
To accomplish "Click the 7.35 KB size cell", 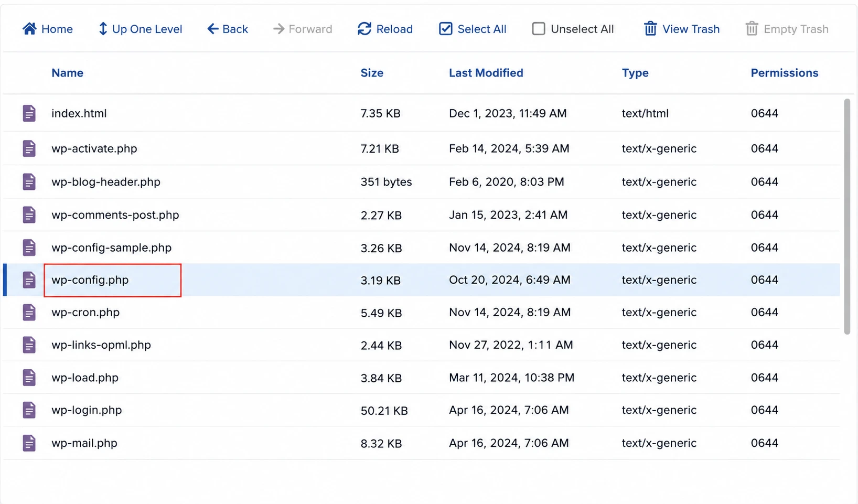I will (x=381, y=113).
